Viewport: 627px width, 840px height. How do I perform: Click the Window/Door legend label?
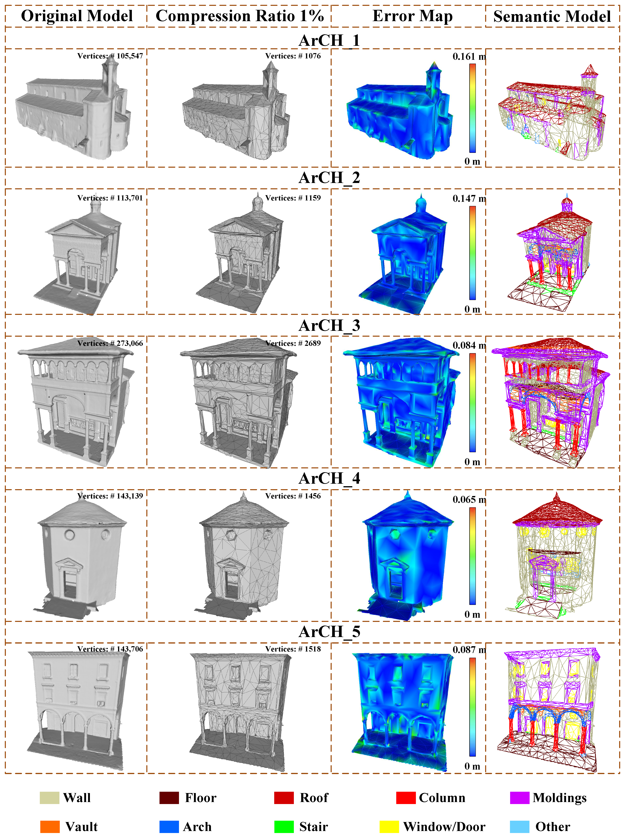pyautogui.click(x=444, y=827)
